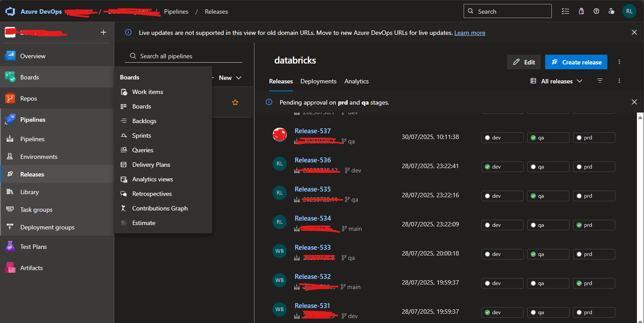644x323 pixels.
Task: Switch to the Analytics tab
Action: coord(356,81)
